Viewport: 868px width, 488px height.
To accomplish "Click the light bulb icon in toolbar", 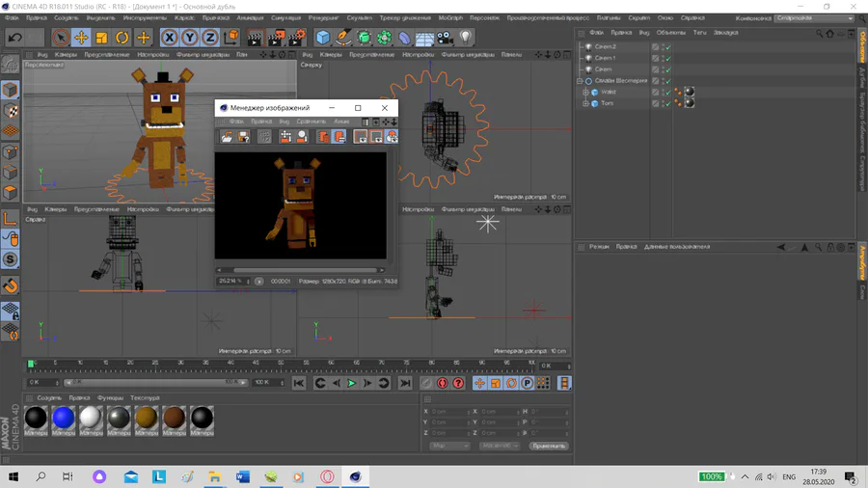I will pos(466,38).
